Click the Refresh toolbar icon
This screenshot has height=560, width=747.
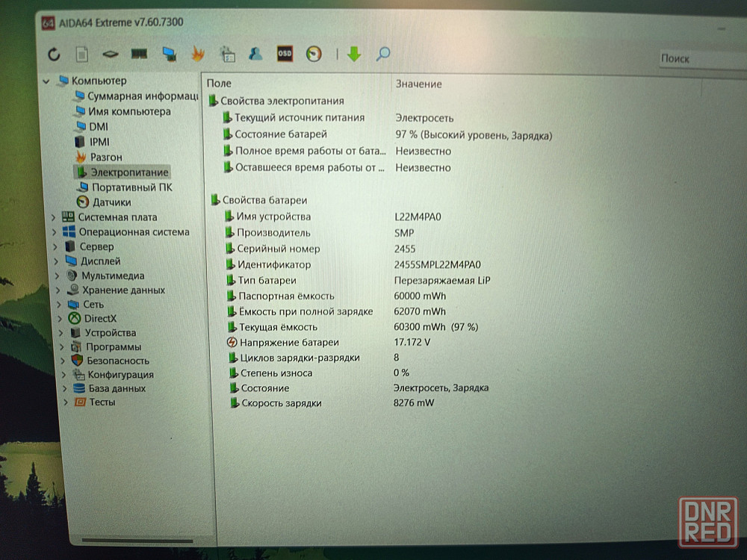tap(54, 54)
